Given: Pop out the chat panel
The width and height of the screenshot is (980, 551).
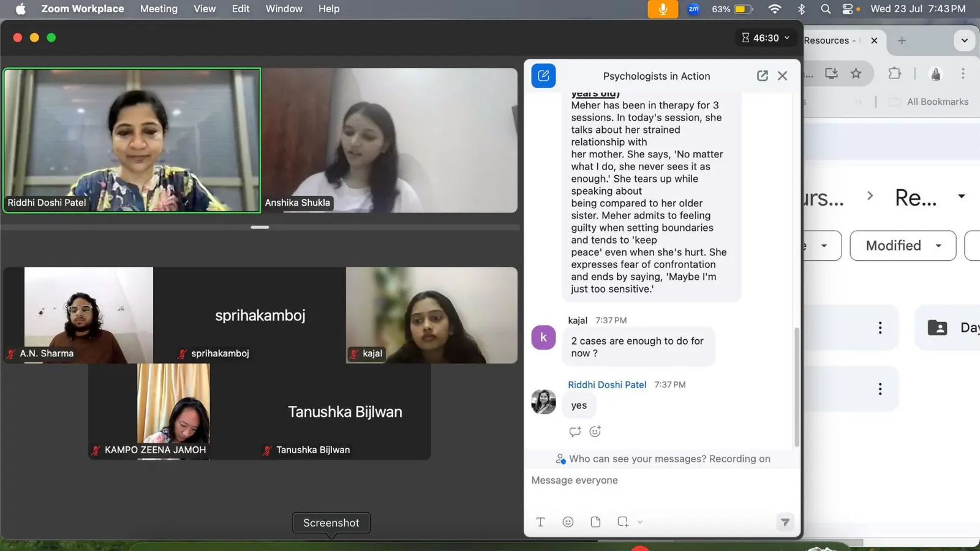Looking at the screenshot, I should (x=762, y=76).
